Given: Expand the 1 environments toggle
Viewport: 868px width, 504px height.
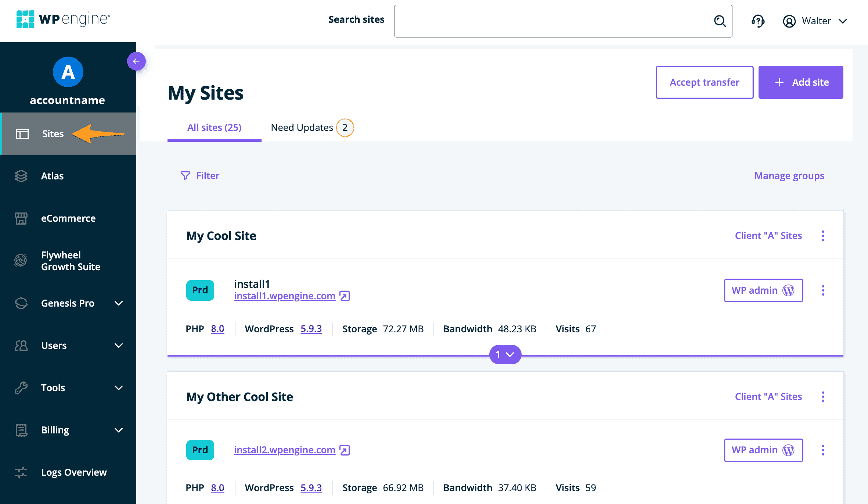Looking at the screenshot, I should pyautogui.click(x=505, y=354).
